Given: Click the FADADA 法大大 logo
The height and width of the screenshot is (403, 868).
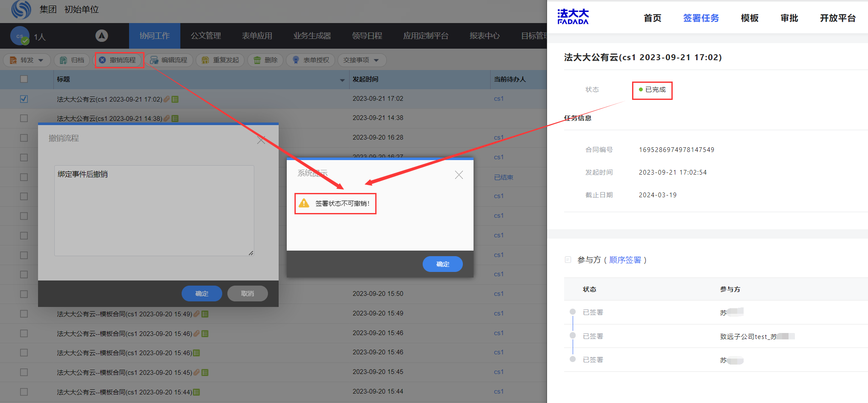Looking at the screenshot, I should tap(573, 17).
